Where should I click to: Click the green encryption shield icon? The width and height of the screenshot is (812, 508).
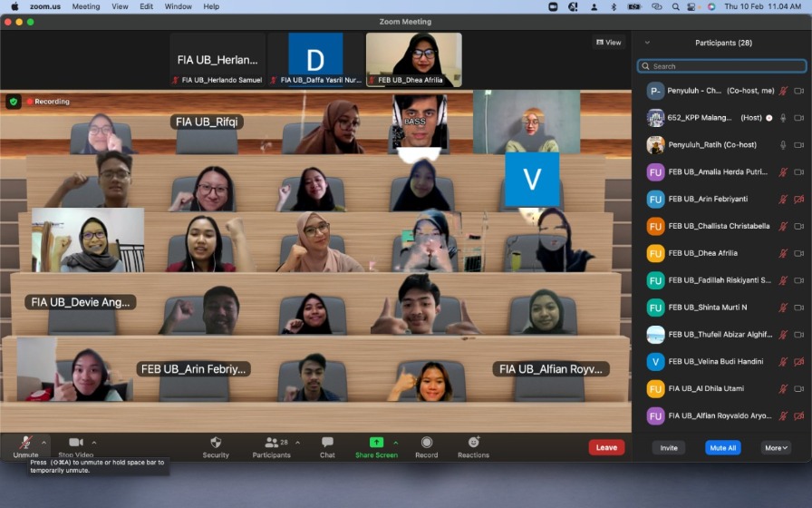coord(14,102)
